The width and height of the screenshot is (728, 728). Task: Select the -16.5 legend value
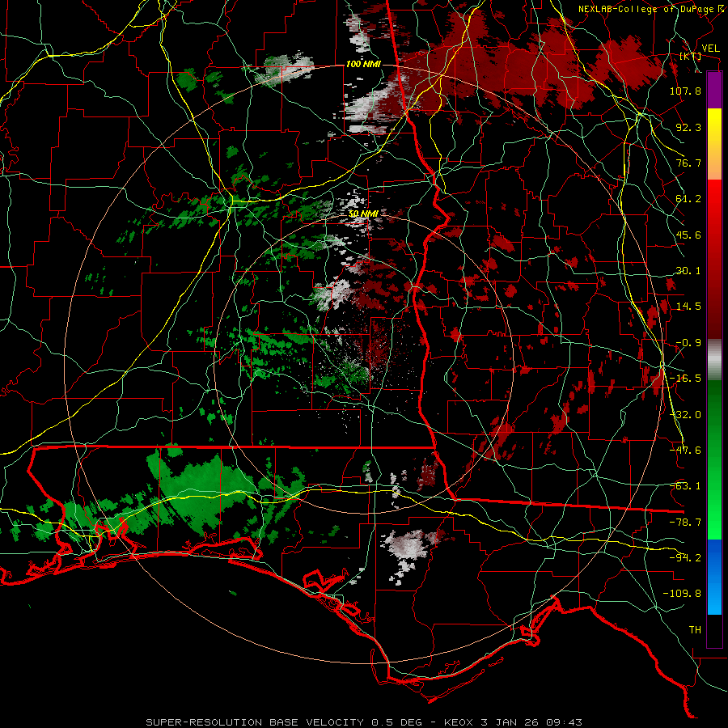[x=685, y=379]
